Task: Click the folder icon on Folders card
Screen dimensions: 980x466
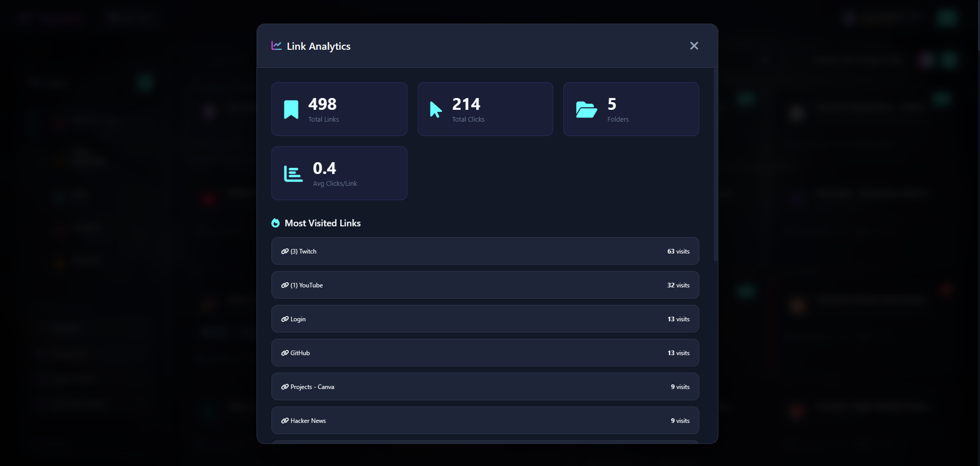Action: [x=587, y=109]
